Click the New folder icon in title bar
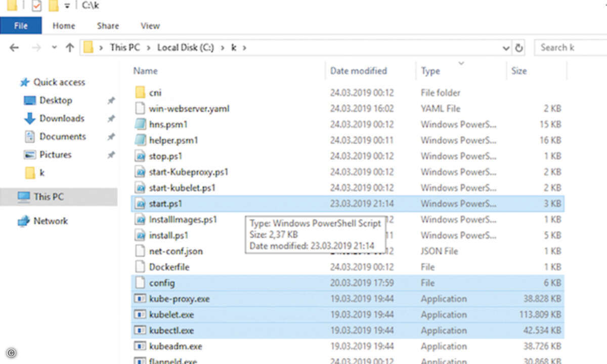The width and height of the screenshot is (607, 364). coord(54,6)
